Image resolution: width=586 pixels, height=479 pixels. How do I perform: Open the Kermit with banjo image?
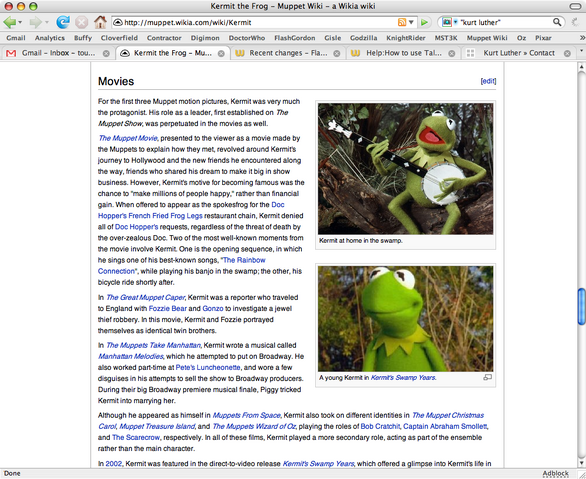tap(405, 169)
